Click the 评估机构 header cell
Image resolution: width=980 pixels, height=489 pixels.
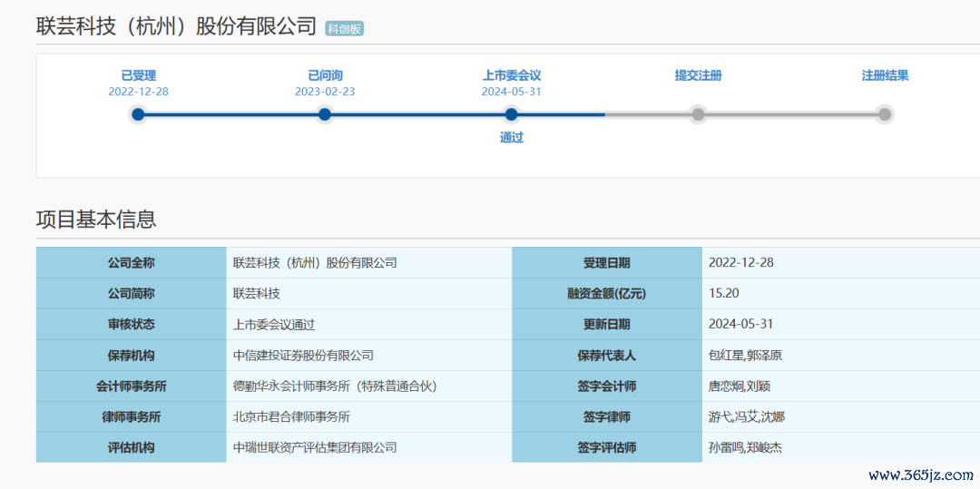point(132,447)
